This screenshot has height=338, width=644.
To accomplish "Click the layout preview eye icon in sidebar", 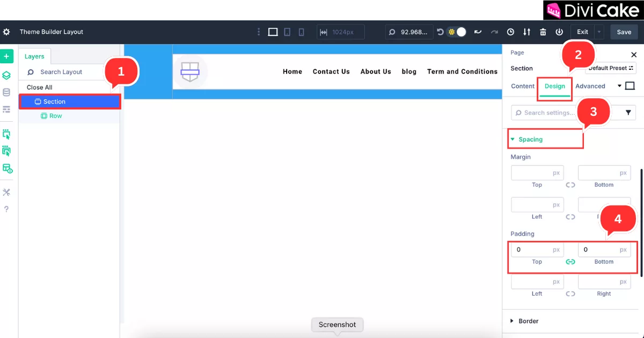I will [8, 168].
